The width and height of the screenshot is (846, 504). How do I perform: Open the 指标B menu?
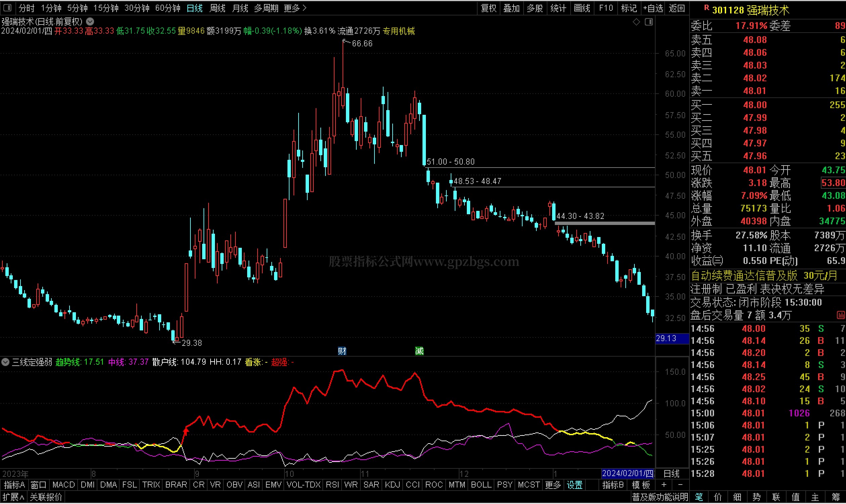point(613,485)
